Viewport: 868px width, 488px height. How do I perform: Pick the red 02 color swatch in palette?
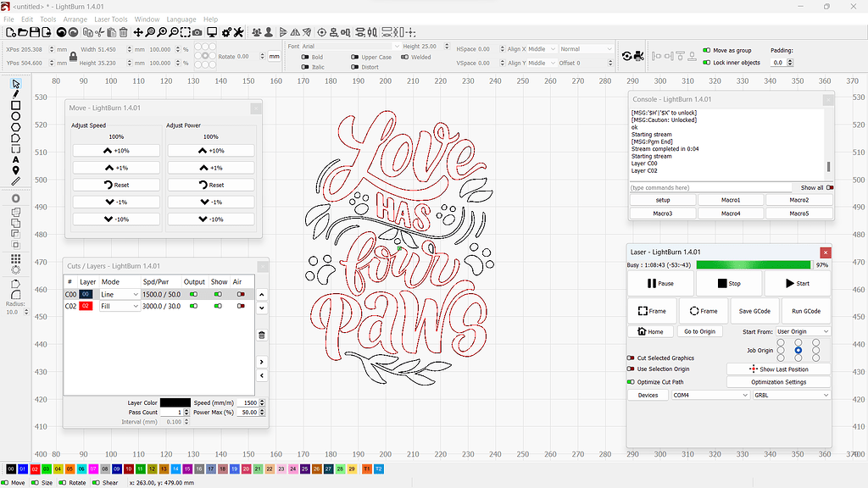[35, 469]
